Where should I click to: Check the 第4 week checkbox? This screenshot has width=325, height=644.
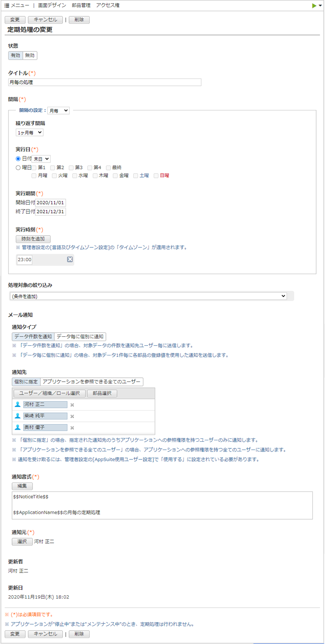[90, 167]
